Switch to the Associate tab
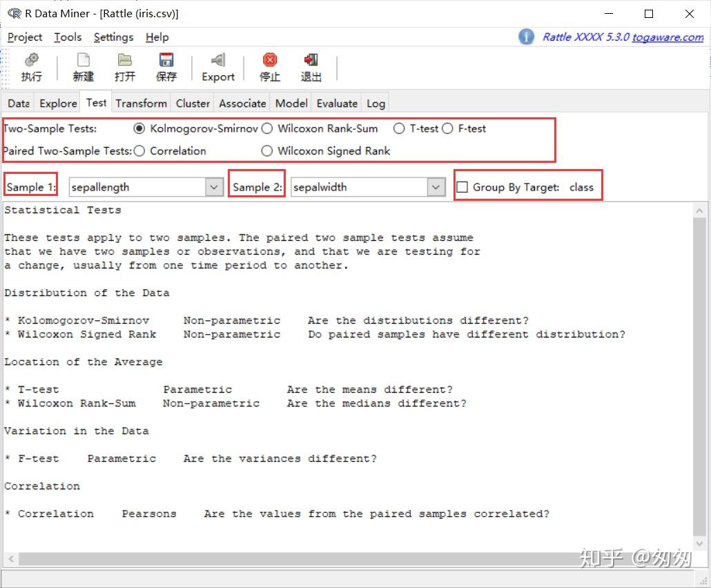Screen dimensions: 711x588 click(x=242, y=104)
